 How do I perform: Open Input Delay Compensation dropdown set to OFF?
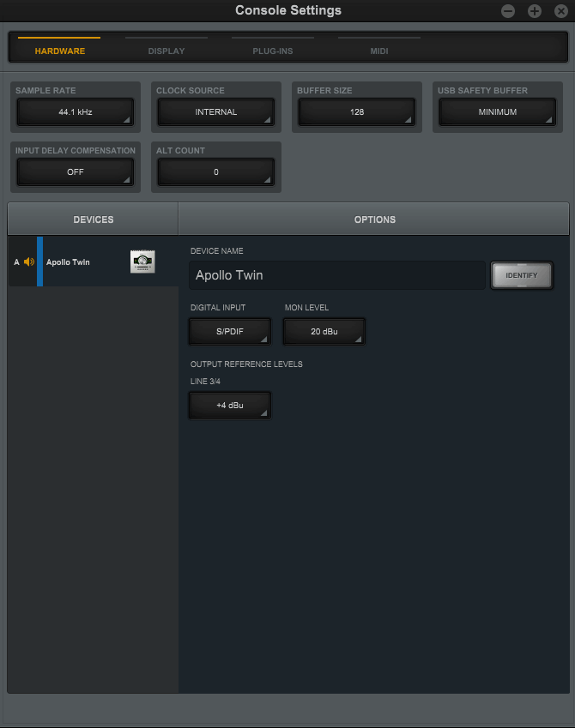[76, 171]
